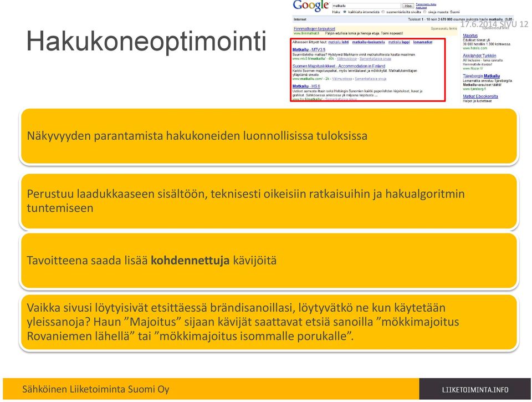Click the "Perustuu laadukkaaseen sisältöön" box

point(269,201)
